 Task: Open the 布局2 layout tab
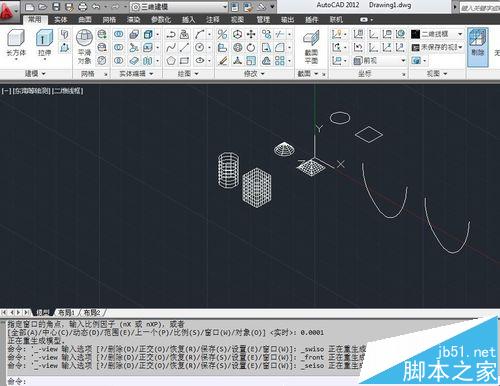pyautogui.click(x=92, y=312)
